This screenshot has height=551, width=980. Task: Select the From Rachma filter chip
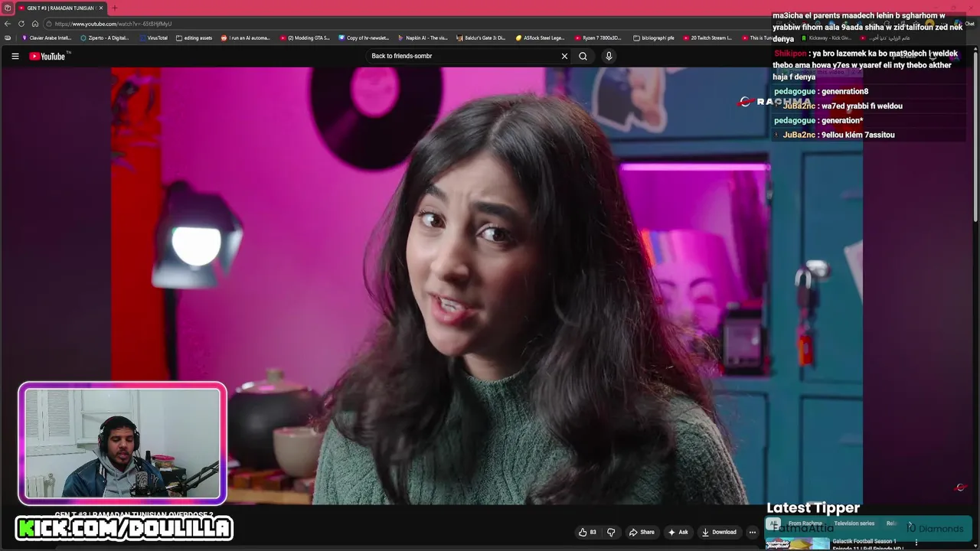[805, 523]
